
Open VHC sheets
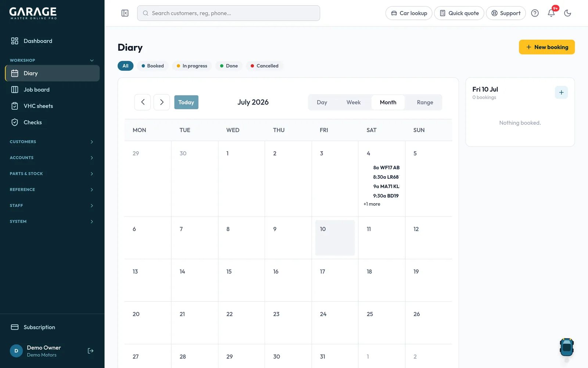(x=52, y=106)
